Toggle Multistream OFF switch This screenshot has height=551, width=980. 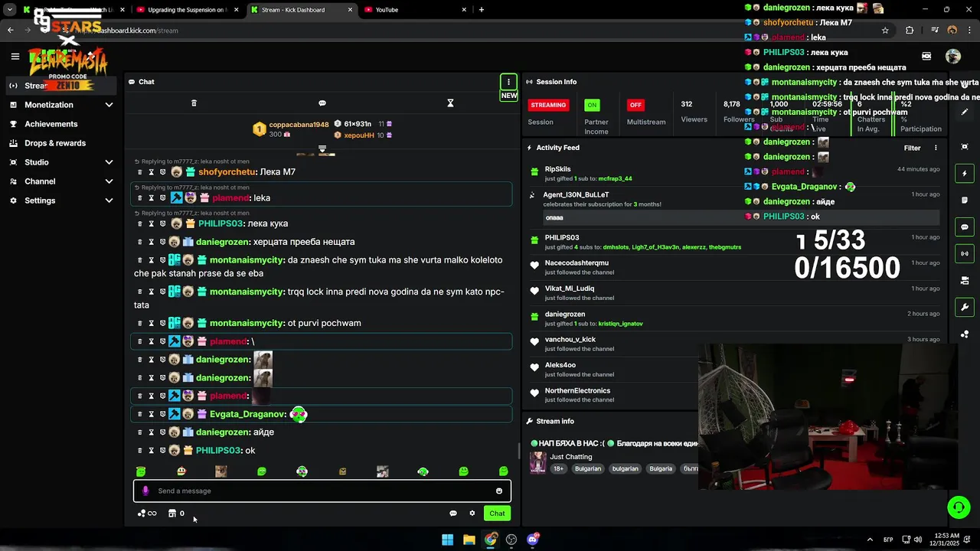(x=635, y=105)
